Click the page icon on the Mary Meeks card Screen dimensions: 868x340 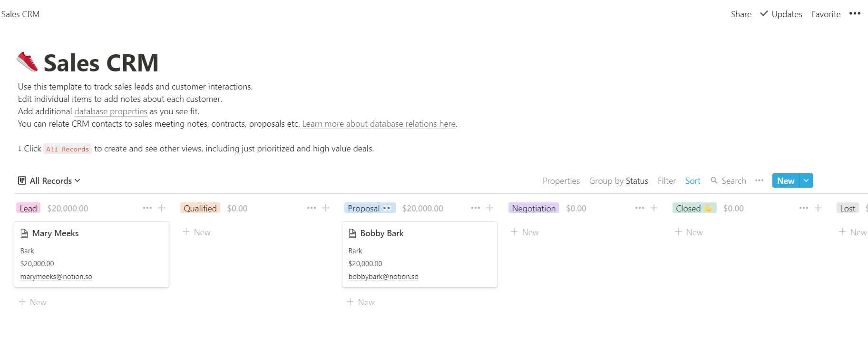coord(24,233)
